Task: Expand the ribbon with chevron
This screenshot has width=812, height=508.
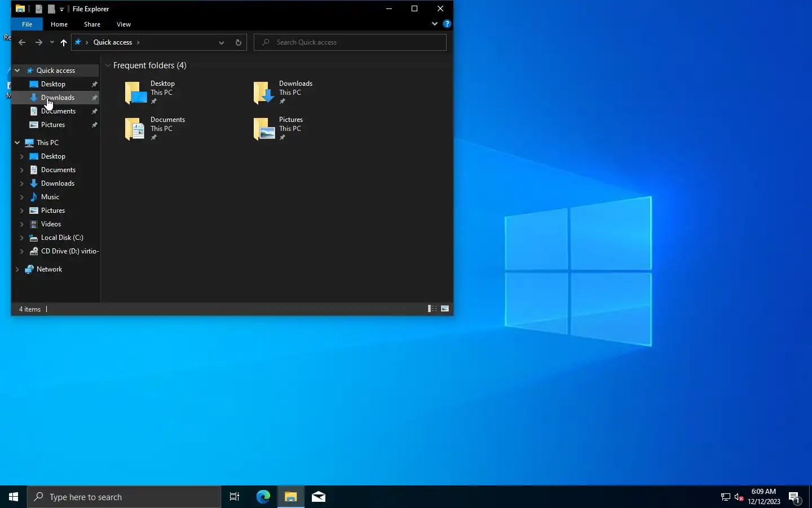Action: pos(435,24)
